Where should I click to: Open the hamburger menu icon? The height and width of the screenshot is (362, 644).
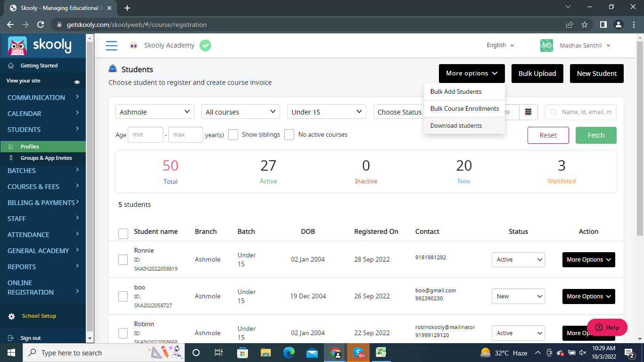[111, 46]
